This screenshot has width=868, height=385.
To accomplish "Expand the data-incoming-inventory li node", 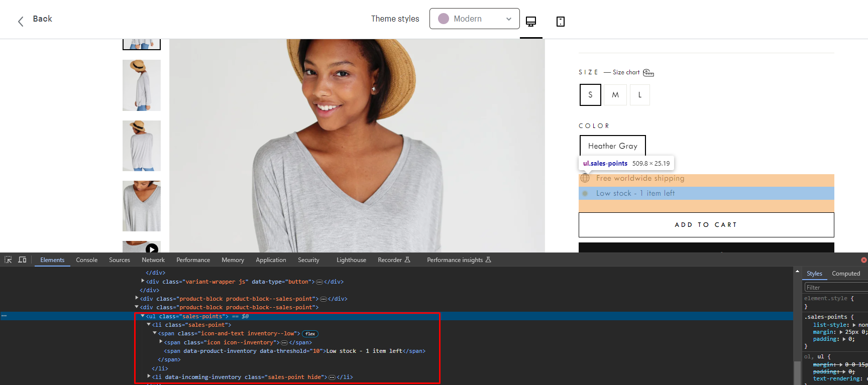I will tap(149, 376).
